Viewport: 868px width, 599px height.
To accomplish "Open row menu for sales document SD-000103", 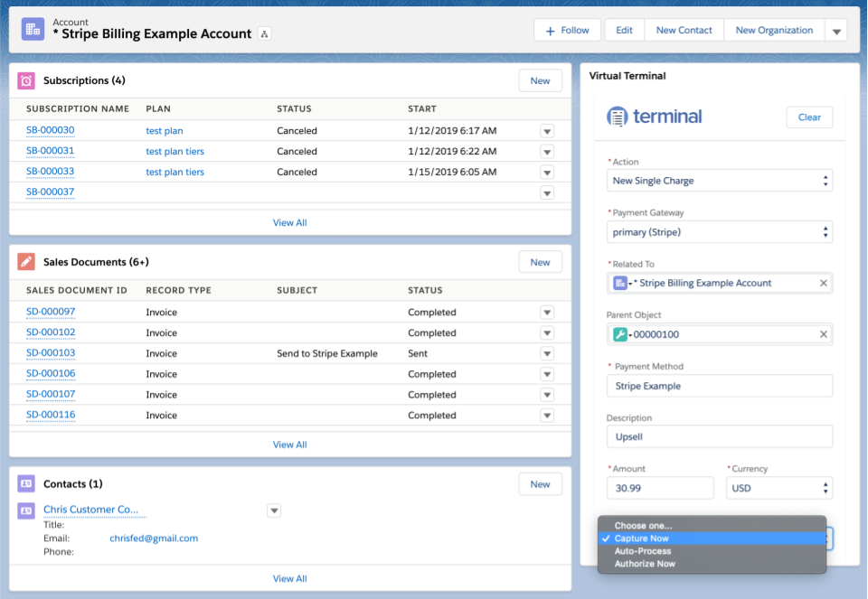I will (x=547, y=353).
